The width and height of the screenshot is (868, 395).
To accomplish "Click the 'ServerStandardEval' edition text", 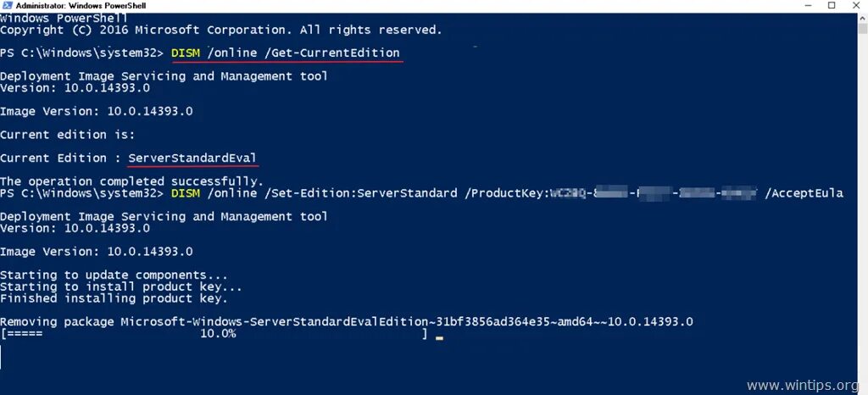I will click(x=192, y=159).
